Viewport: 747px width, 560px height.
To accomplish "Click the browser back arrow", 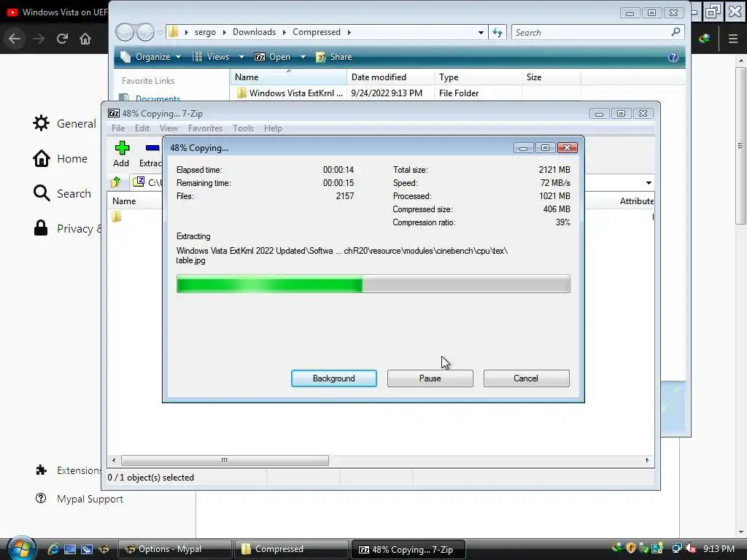I will pyautogui.click(x=15, y=39).
